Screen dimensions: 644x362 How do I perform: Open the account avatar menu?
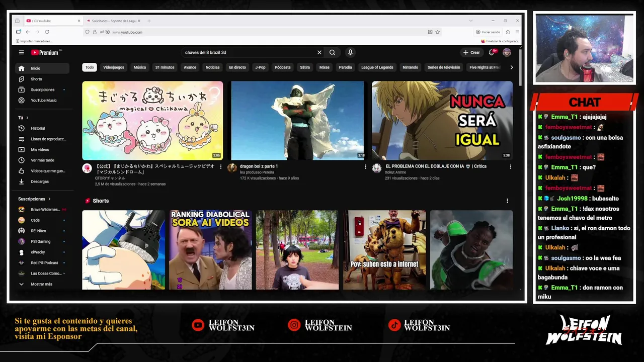tap(507, 52)
